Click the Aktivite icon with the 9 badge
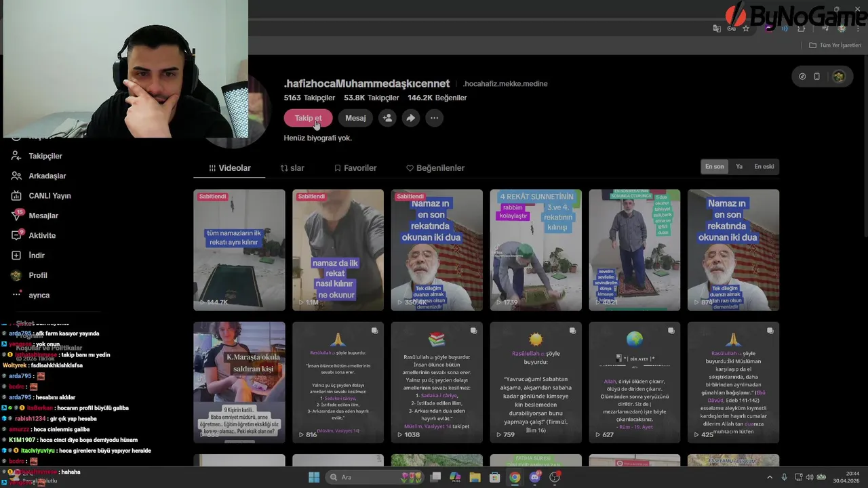Viewport: 868px width, 488px height. click(16, 235)
